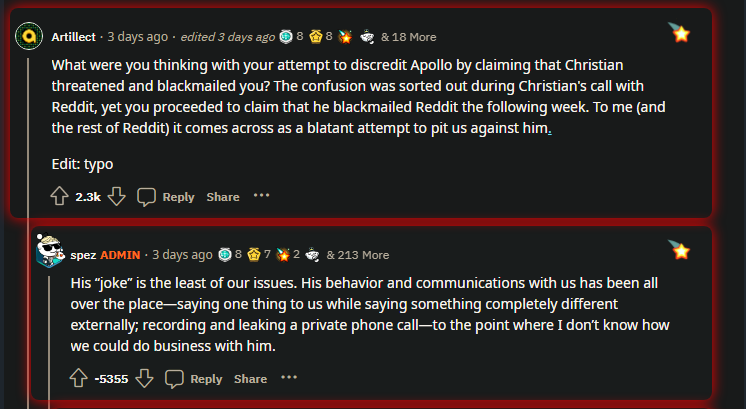
Task: Downvote Artillect's comment
Action: 116,197
